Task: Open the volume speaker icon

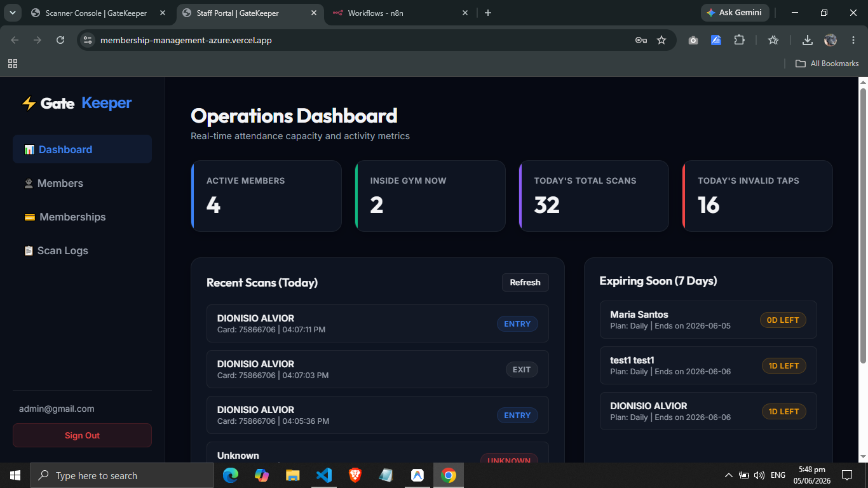Action: point(759,475)
